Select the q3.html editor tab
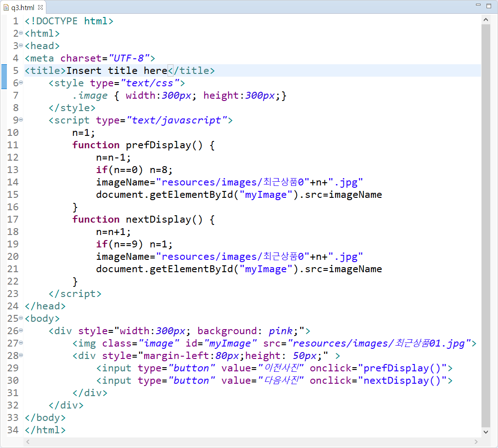This screenshot has height=448, width=498. [23, 7]
